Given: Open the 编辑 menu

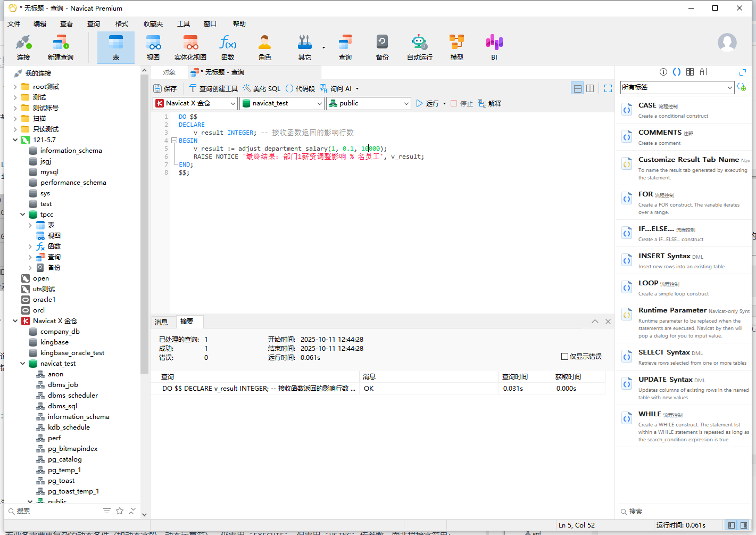Looking at the screenshot, I should pos(40,23).
